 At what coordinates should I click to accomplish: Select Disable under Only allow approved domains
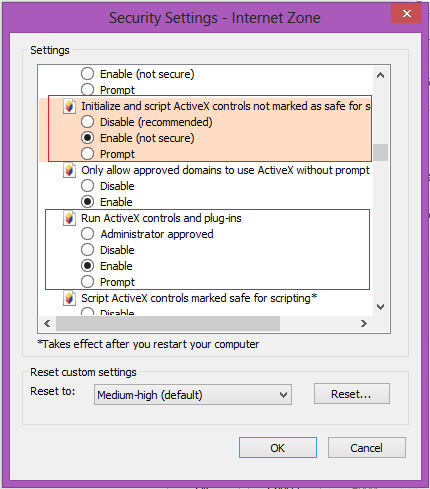tap(87, 186)
